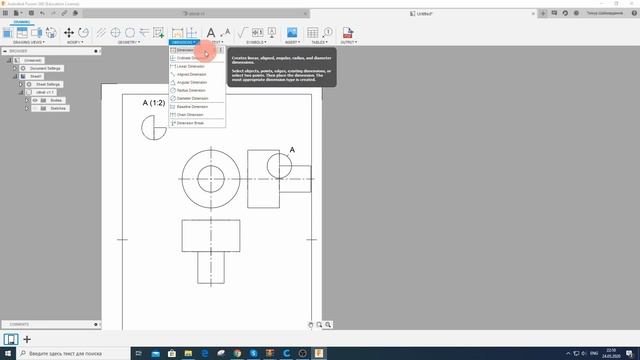Image resolution: width=640 pixels, height=360 pixels.
Task: Click the Pan tool in navigation bar
Action: tap(311, 325)
